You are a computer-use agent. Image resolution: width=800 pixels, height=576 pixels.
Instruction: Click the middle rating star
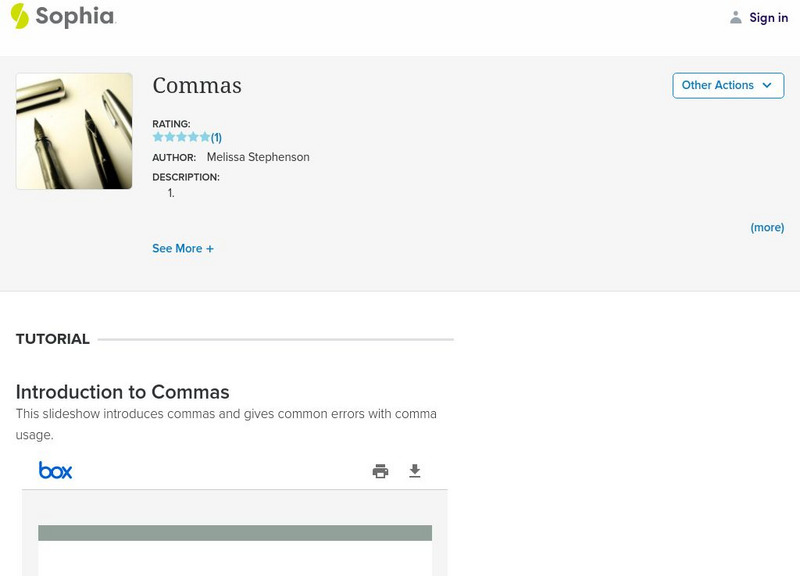(x=181, y=137)
